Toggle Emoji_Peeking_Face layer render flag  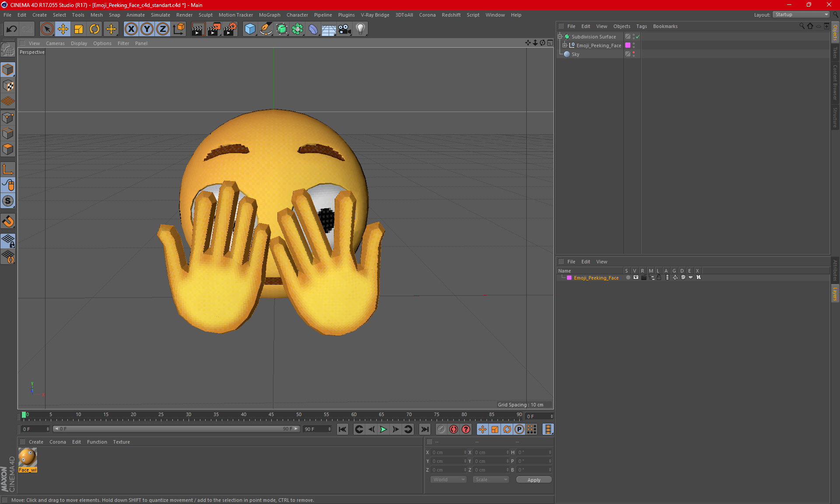(x=644, y=277)
